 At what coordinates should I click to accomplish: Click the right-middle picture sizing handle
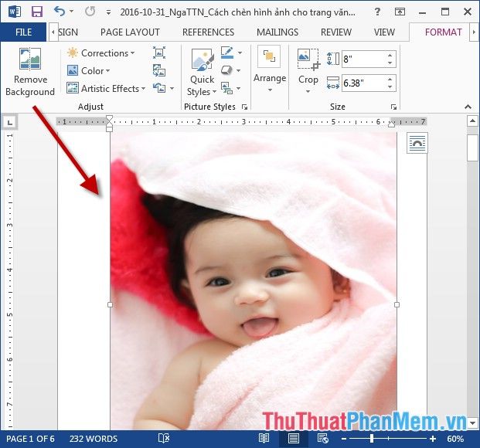tap(397, 305)
